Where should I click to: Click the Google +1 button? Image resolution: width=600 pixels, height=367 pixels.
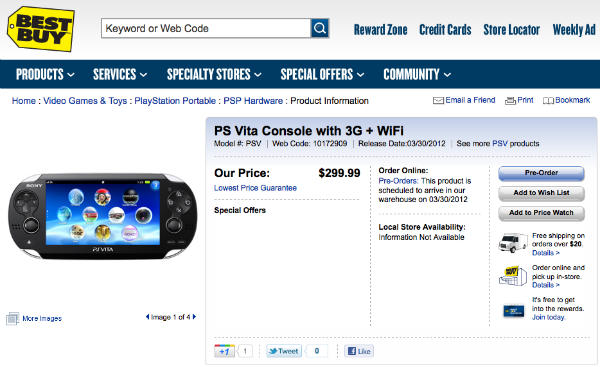(224, 351)
